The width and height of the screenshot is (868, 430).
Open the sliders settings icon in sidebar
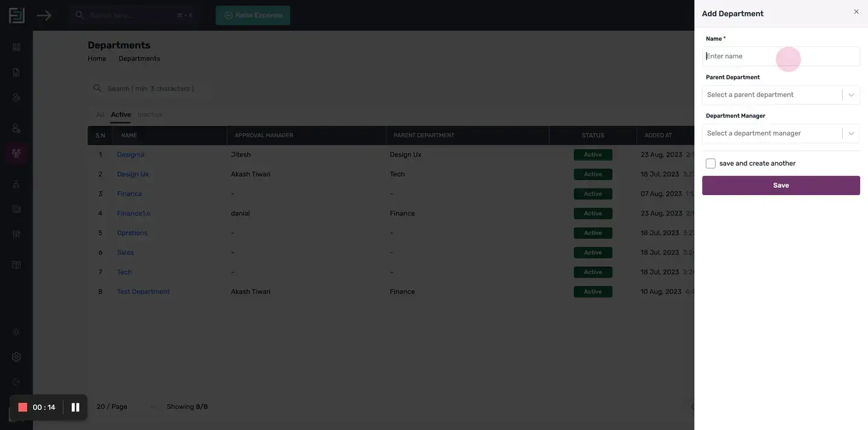pyautogui.click(x=16, y=234)
